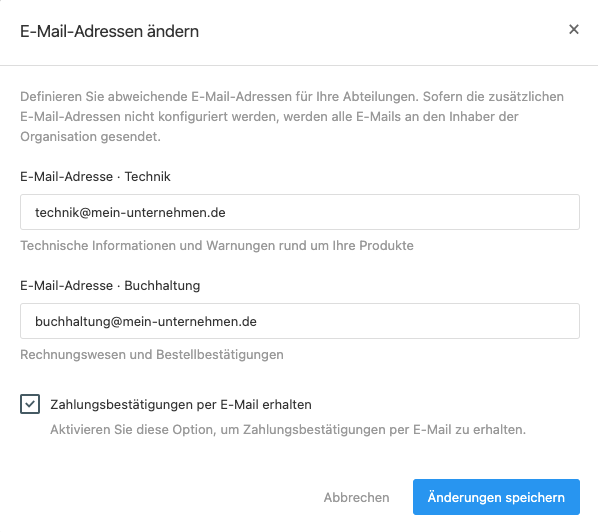The height and width of the screenshot is (532, 598).
Task: Place cursor in technik@mein-unternehmen.de text
Action: pyautogui.click(x=130, y=212)
